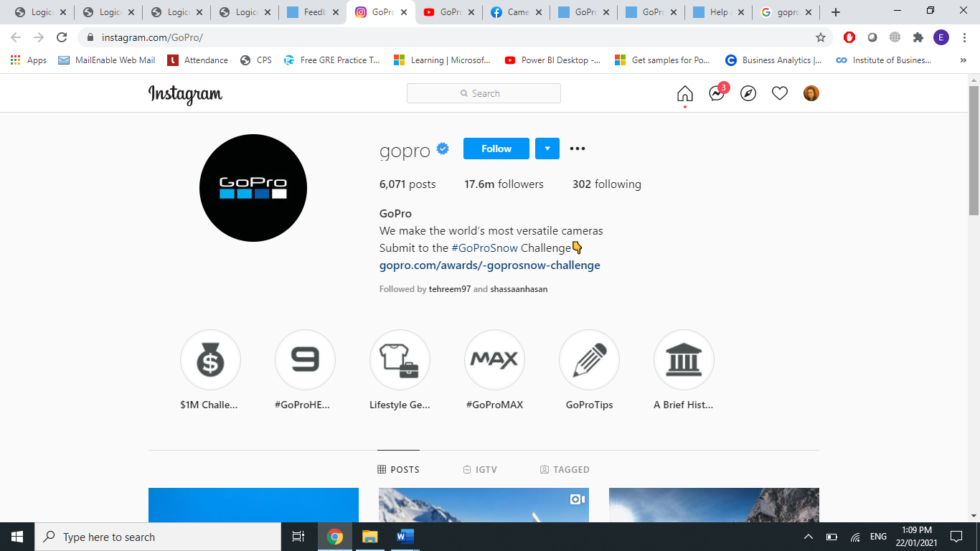This screenshot has height=551, width=980.
Task: Open the #GoProSnow hashtag link
Action: tap(484, 248)
